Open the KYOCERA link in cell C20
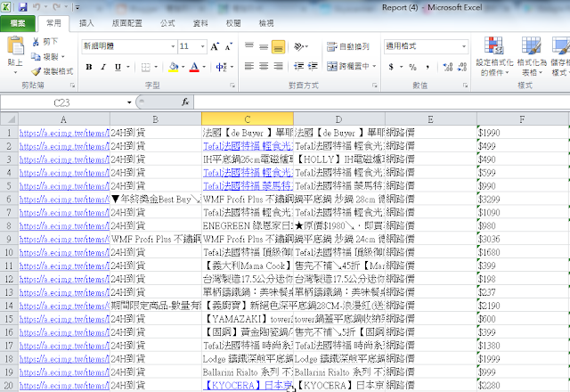570x392 pixels. [248, 385]
